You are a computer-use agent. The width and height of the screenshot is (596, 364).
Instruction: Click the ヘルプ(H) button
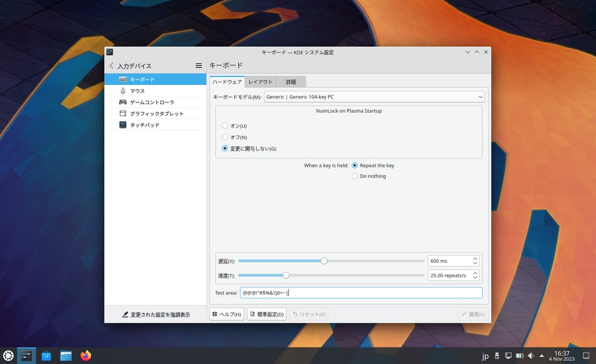[226, 314]
